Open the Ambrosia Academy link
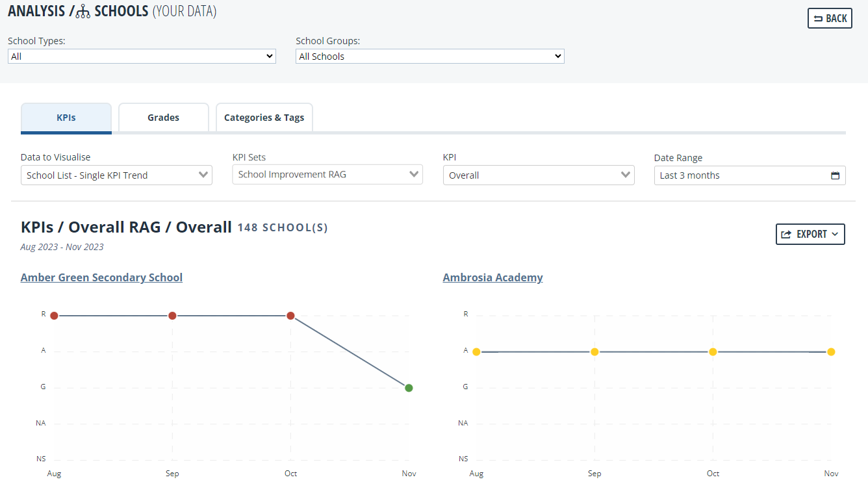 pos(492,277)
